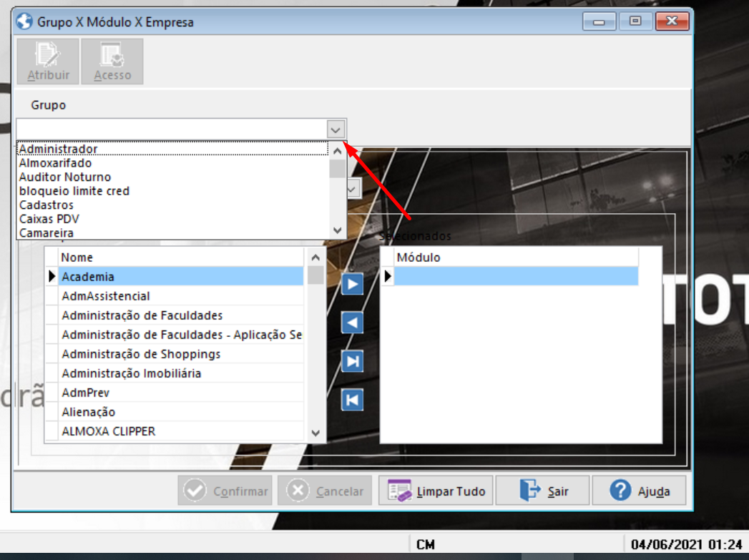The image size is (749, 560).
Task: Select the empty highlighted row in the Módulo list
Action: click(517, 276)
